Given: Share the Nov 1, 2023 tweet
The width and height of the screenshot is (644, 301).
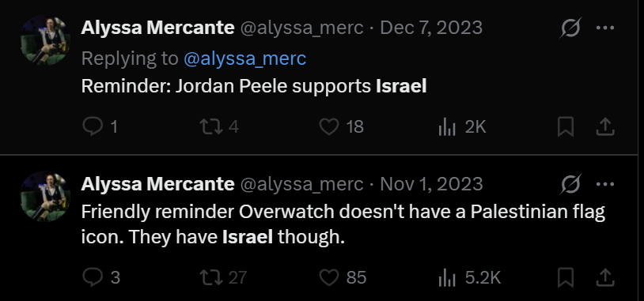Looking at the screenshot, I should click(x=605, y=277).
